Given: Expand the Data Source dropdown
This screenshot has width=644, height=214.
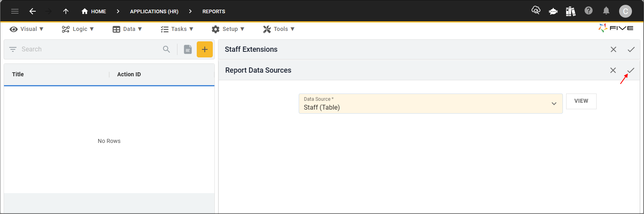Looking at the screenshot, I should pyautogui.click(x=554, y=104).
